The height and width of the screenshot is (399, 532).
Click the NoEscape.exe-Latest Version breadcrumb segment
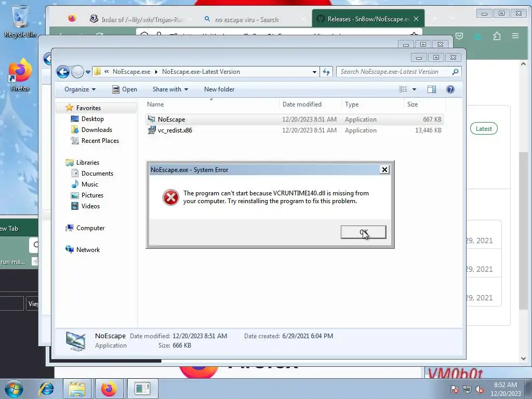pyautogui.click(x=201, y=72)
